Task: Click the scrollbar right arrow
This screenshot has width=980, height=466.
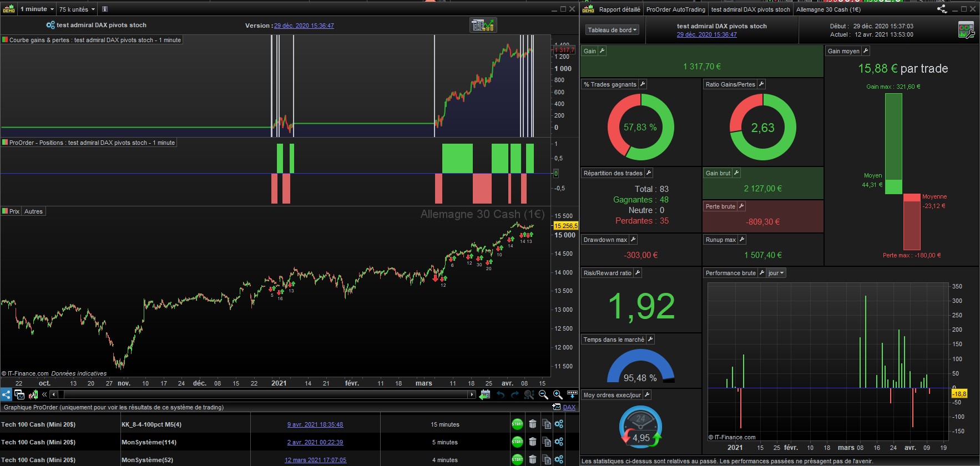Action: (472, 394)
